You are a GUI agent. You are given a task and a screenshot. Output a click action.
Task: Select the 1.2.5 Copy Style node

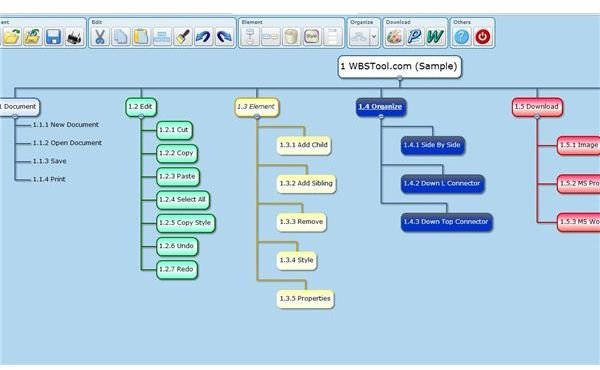coord(186,223)
